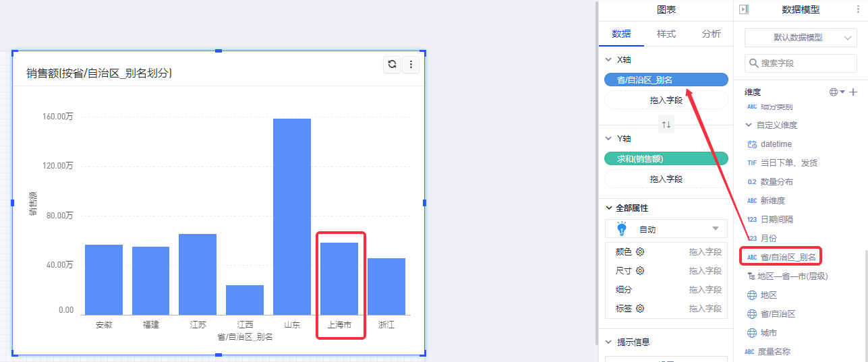Collapse the 数据模型 panel with the toggle icon

(744, 9)
